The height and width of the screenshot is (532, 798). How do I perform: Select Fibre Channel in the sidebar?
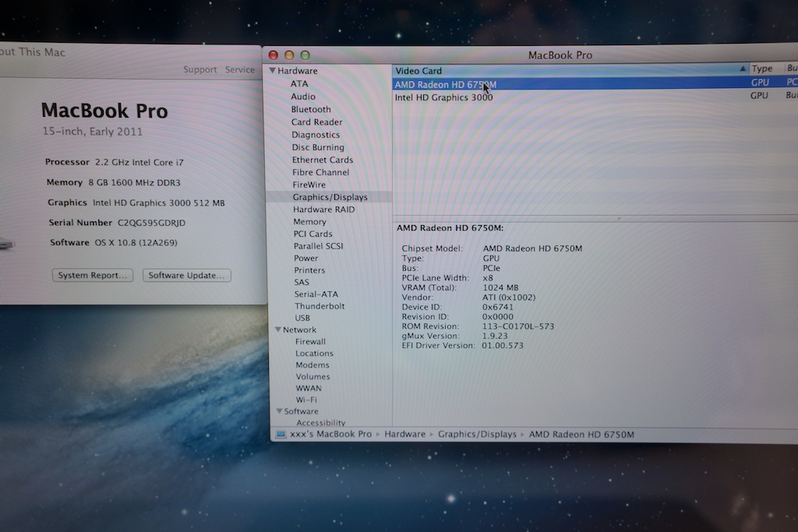coord(320,172)
